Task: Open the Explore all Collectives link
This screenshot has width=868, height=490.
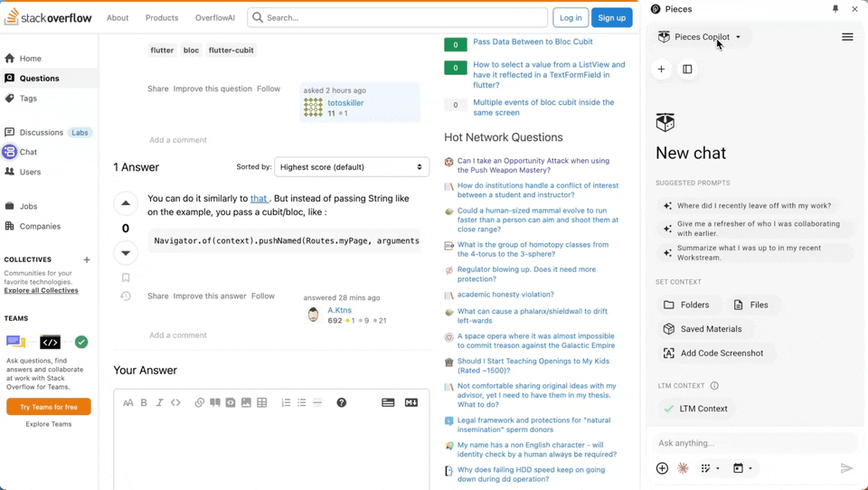Action: 41,291
